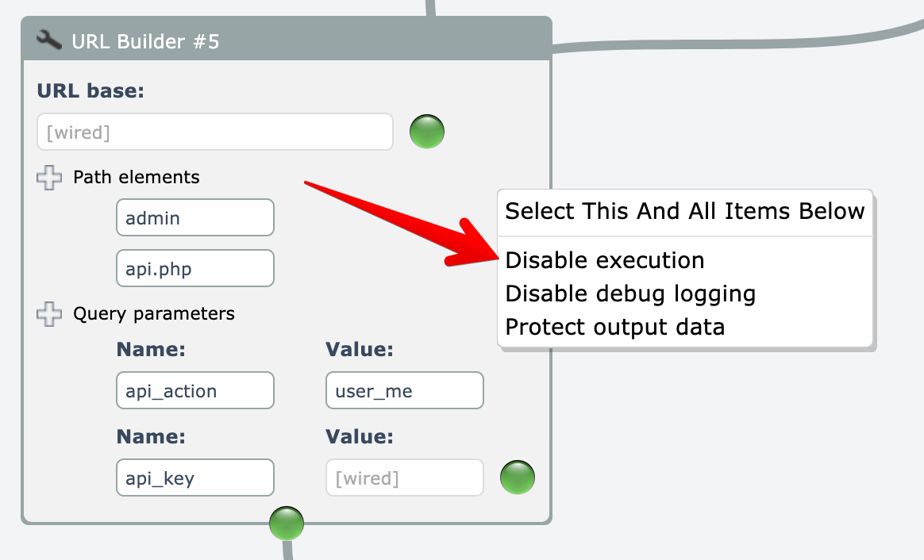Click the Query parameters label
This screenshot has width=924, height=560.
154,314
